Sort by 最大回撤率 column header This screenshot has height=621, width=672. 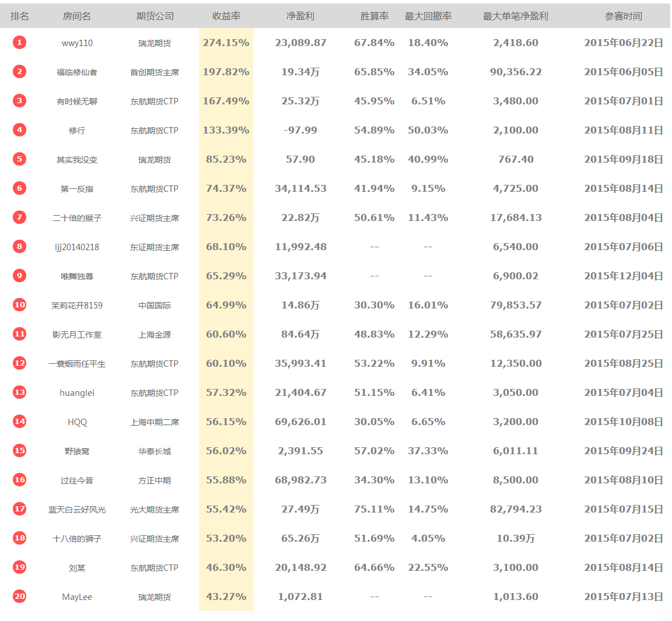[x=428, y=16]
